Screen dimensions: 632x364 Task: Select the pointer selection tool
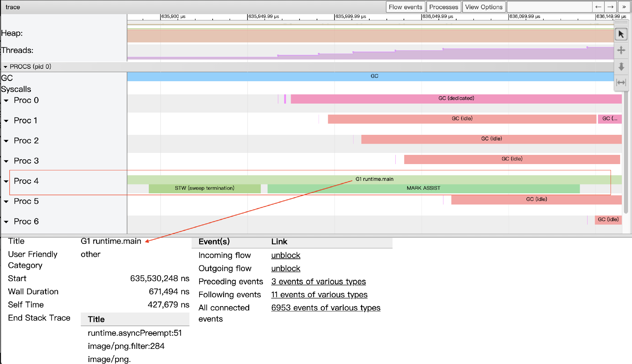621,34
